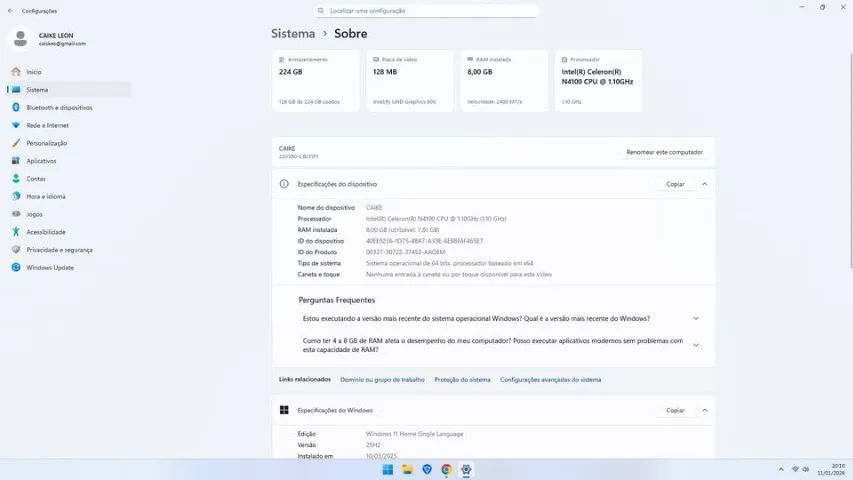Go to Rede e Internet section
This screenshot has height=480, width=853.
coord(47,125)
